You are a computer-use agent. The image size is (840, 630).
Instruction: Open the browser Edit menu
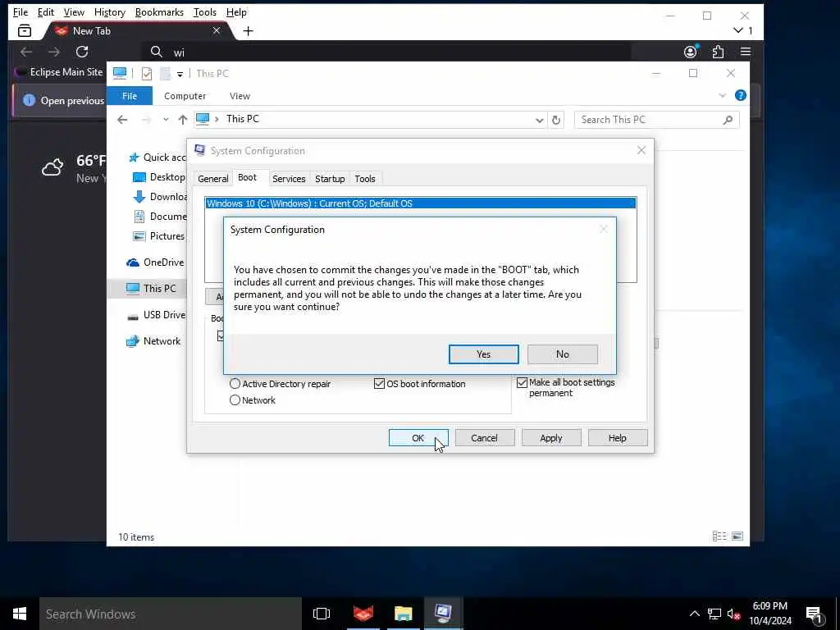[46, 11]
